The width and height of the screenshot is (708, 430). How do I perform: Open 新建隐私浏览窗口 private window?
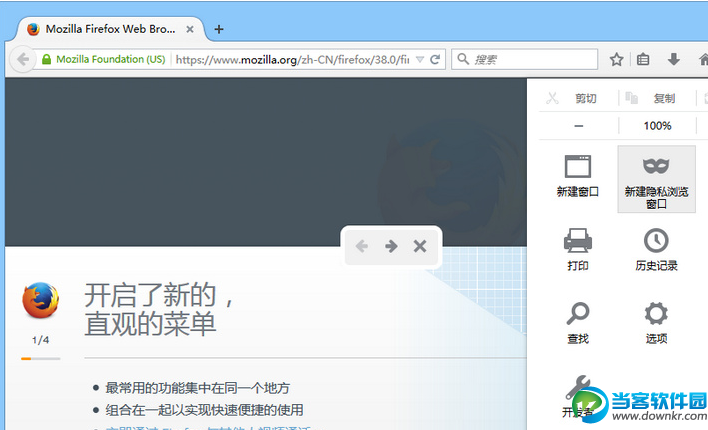(657, 179)
